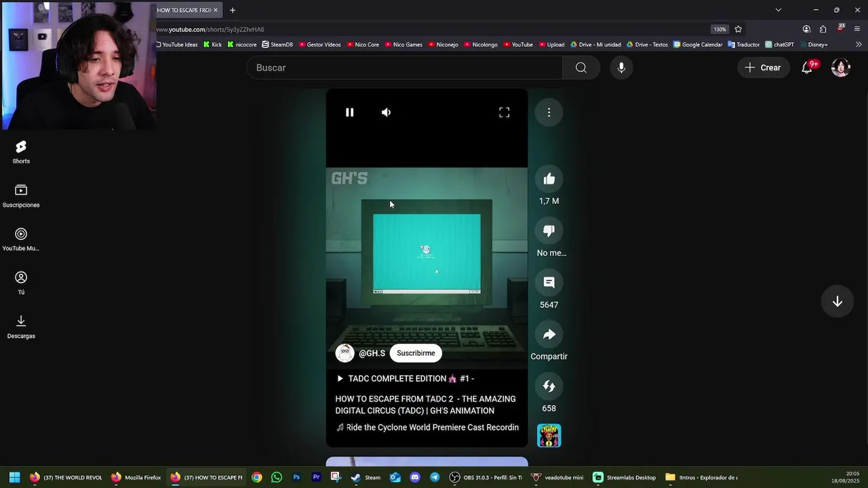This screenshot has height=488, width=868.
Task: Open the Upload bookmark
Action: tap(551, 45)
